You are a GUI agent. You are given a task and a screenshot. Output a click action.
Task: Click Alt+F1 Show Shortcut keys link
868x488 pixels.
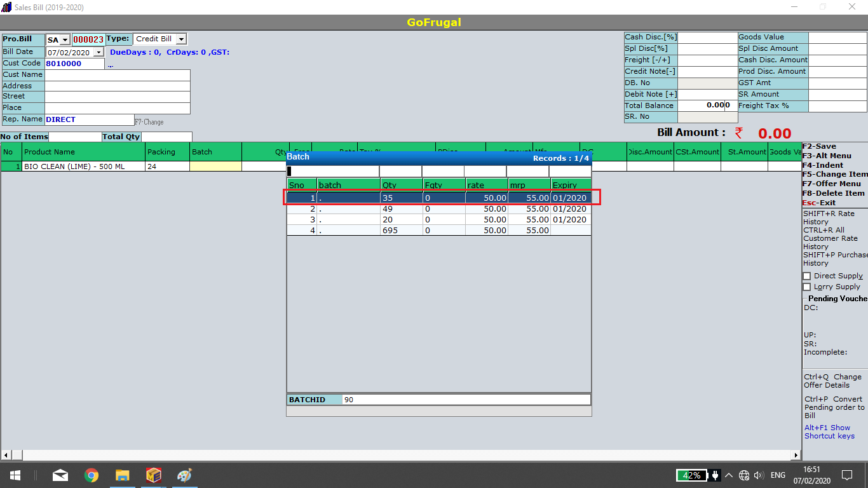[829, 432]
